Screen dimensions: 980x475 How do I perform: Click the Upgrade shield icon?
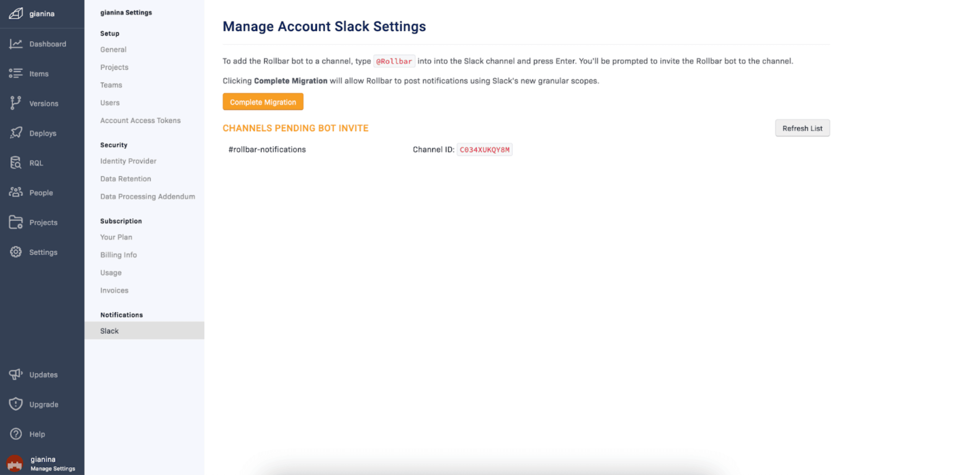click(x=16, y=404)
